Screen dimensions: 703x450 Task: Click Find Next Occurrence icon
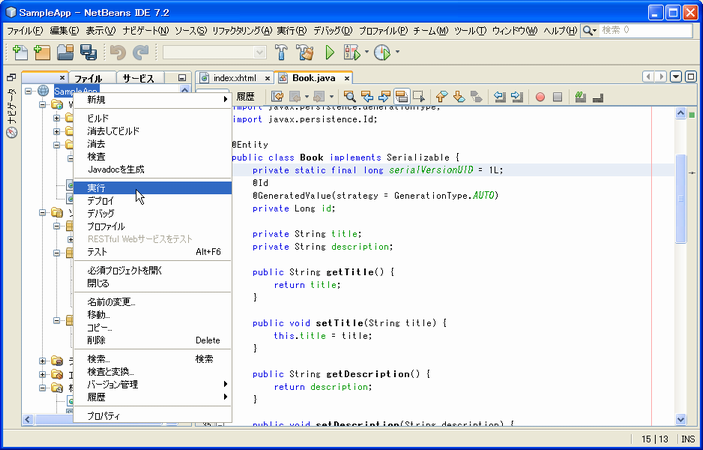(384, 96)
